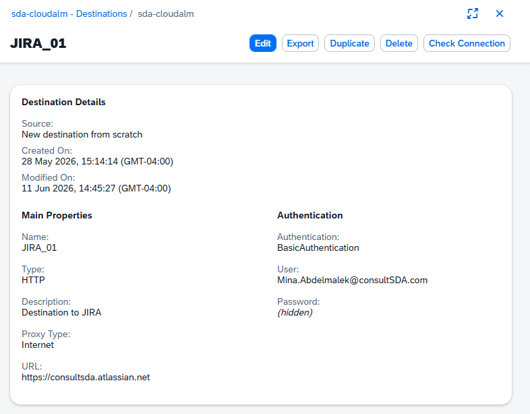This screenshot has width=530, height=414.
Task: Select the BasicAuthentication value text
Action: 318,248
